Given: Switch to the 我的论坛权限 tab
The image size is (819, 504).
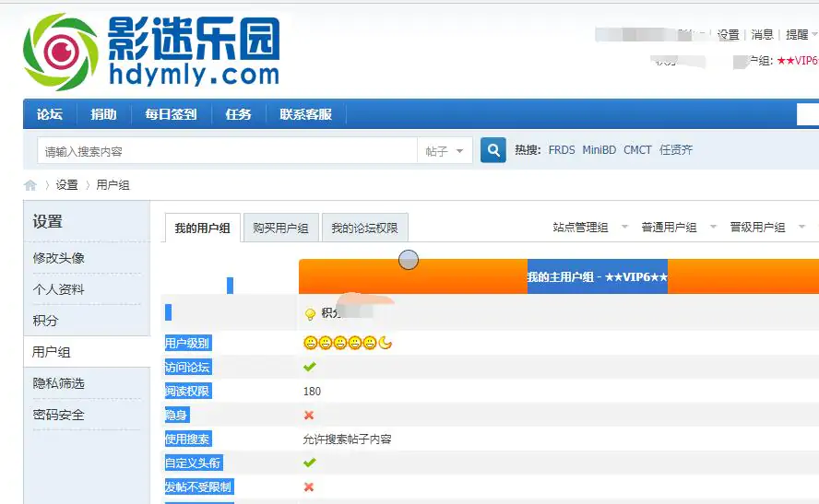Looking at the screenshot, I should click(x=364, y=228).
